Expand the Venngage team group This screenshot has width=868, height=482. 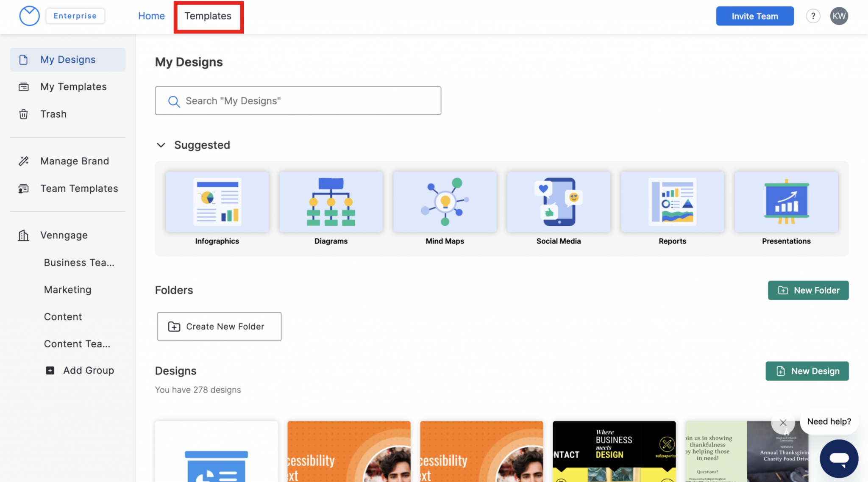click(64, 235)
